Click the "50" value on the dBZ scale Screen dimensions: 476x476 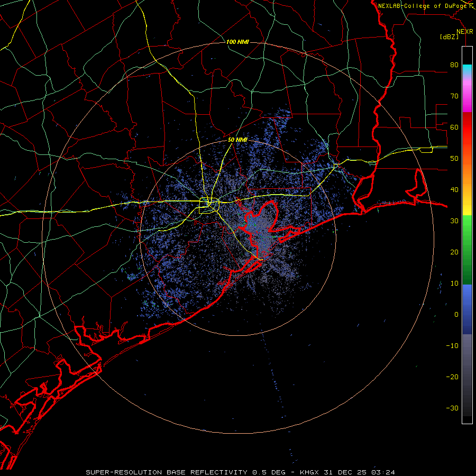pos(454,159)
